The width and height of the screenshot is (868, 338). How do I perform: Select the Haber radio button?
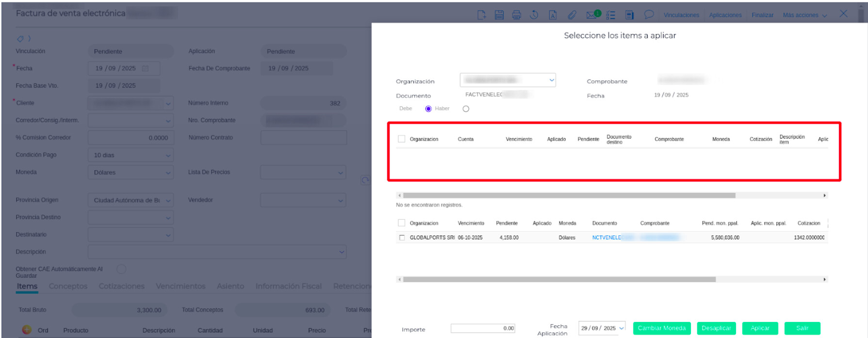point(466,109)
